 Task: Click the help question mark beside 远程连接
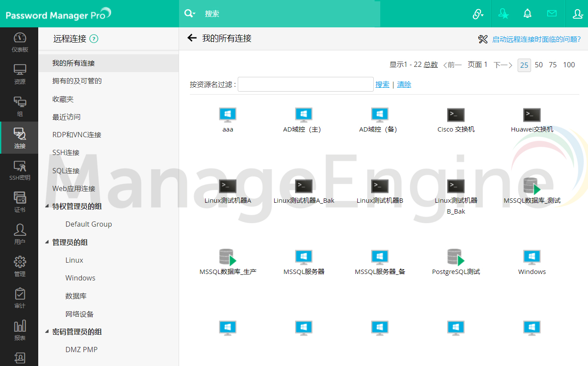pos(94,39)
